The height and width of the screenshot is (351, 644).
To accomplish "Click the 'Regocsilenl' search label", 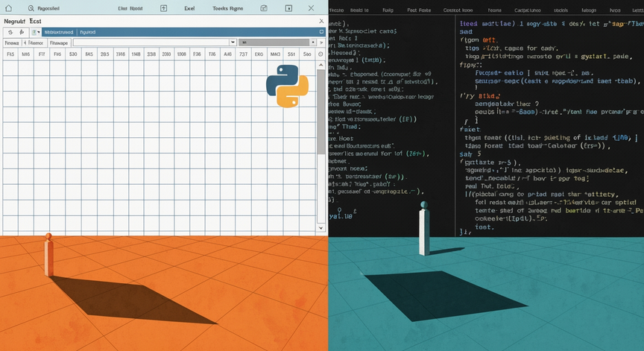I will pyautogui.click(x=48, y=8).
